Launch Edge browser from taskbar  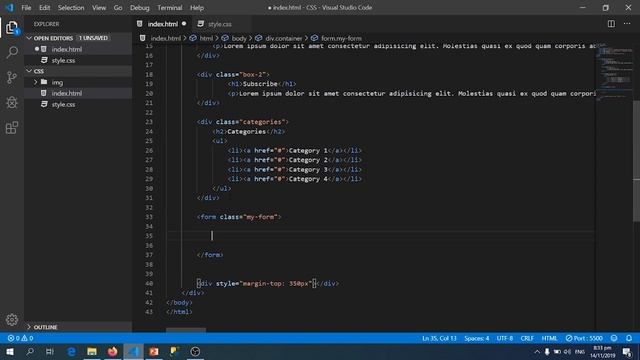pyautogui.click(x=71, y=351)
